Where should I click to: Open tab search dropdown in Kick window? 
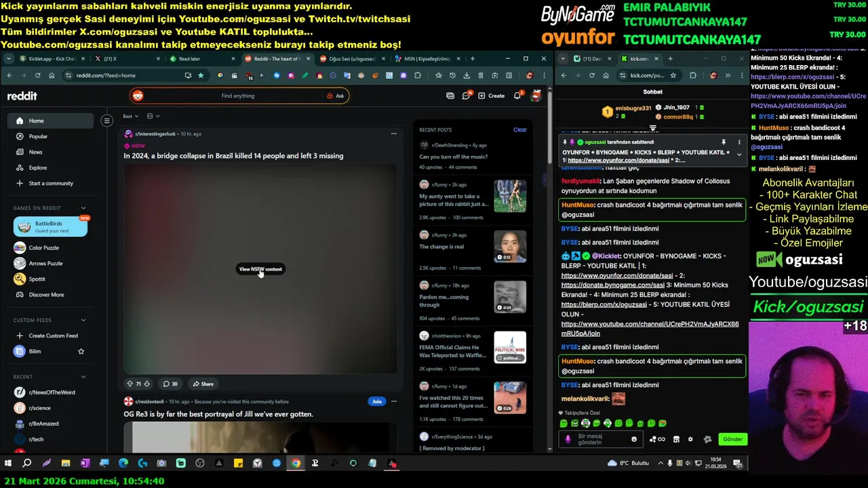pyautogui.click(x=563, y=58)
